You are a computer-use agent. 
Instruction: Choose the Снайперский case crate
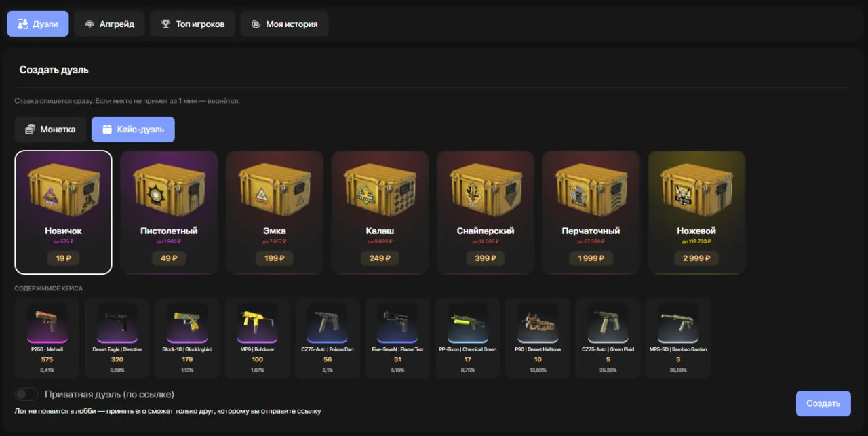coord(486,212)
